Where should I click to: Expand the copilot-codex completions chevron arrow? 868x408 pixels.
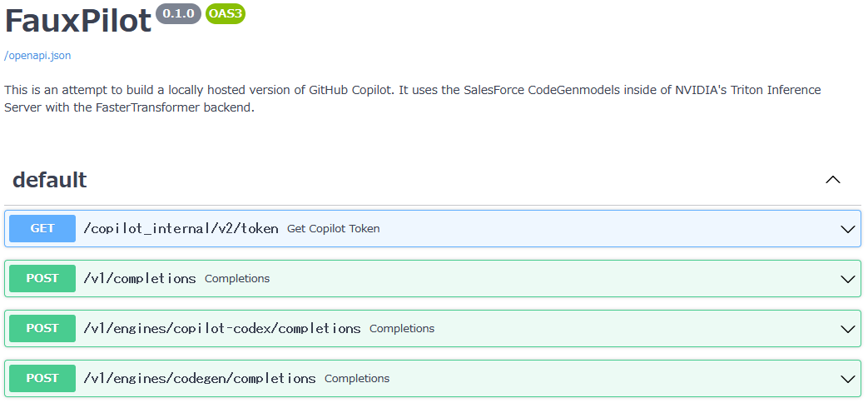coord(848,329)
